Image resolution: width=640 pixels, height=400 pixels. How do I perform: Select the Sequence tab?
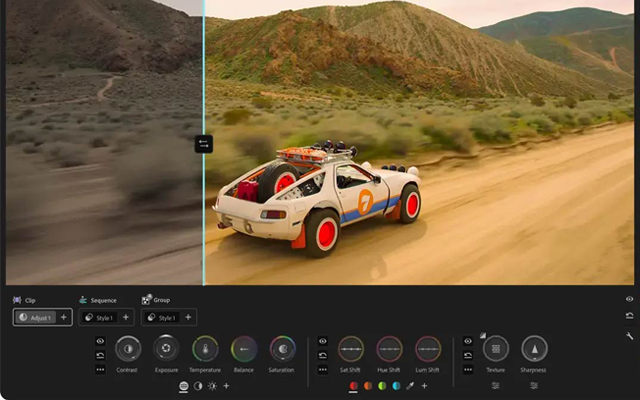click(x=98, y=300)
